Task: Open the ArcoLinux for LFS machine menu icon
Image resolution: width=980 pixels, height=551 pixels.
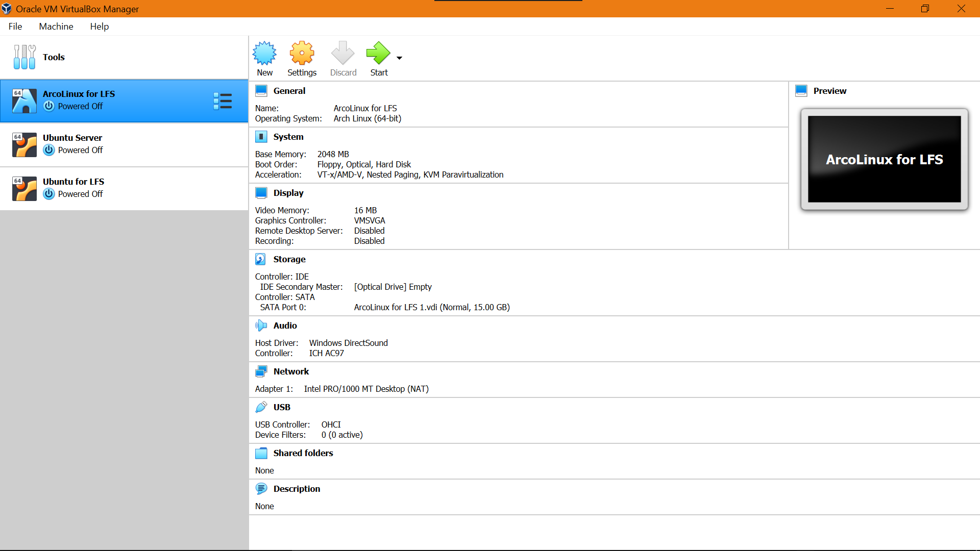Action: 223,101
